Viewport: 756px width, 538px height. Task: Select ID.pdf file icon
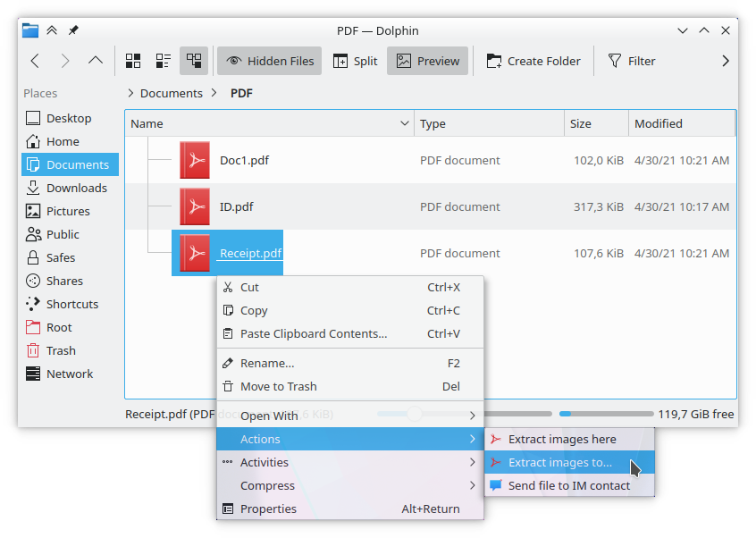[x=195, y=206]
